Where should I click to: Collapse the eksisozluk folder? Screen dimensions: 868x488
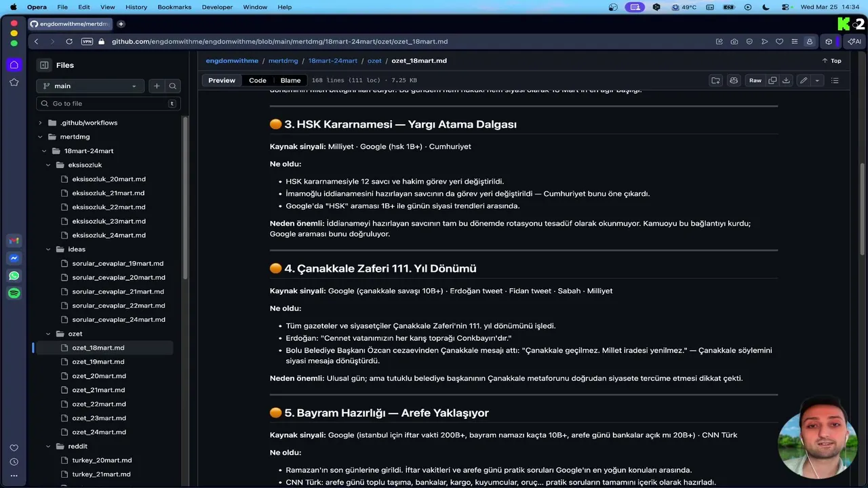pos(48,165)
